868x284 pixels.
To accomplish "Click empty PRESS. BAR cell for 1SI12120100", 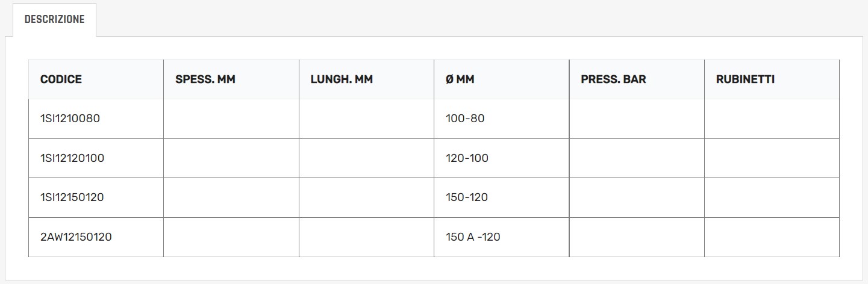I will (636, 158).
